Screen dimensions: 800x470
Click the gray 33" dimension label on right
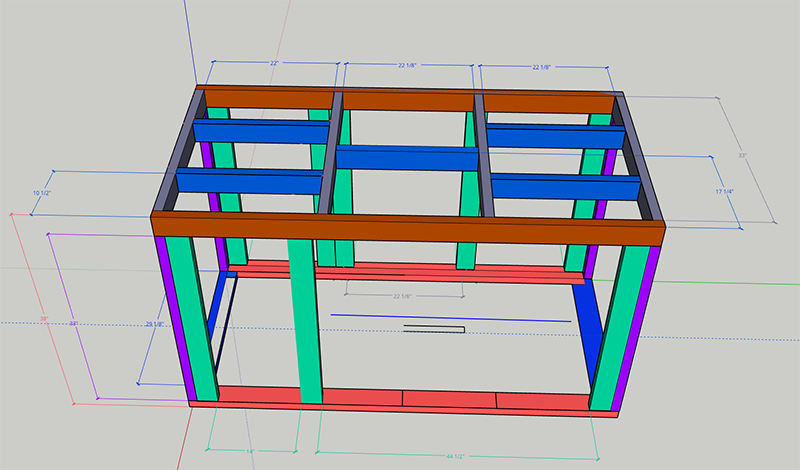pyautogui.click(x=742, y=156)
